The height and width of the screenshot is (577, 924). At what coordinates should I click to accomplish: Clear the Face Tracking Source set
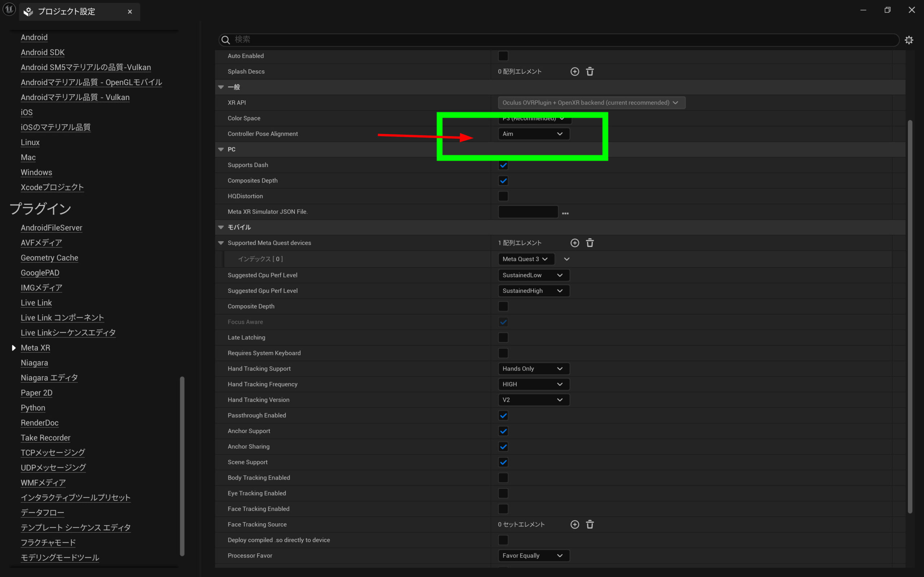pyautogui.click(x=589, y=524)
